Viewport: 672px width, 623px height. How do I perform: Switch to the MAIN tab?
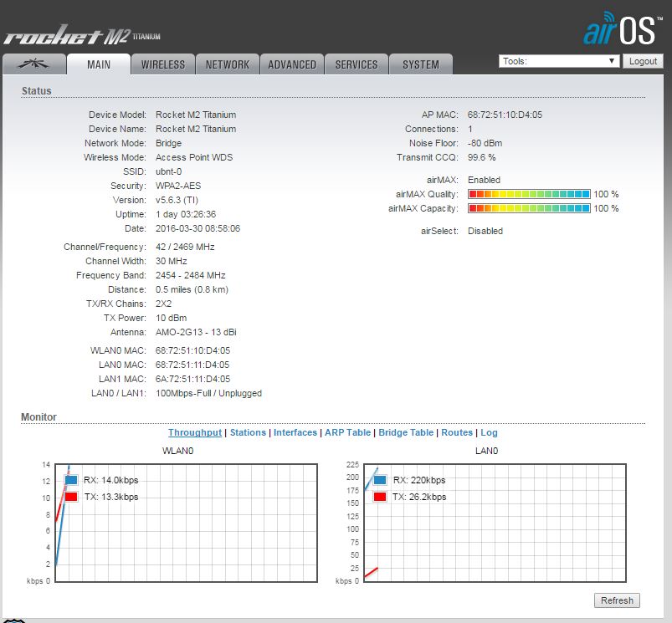click(x=99, y=64)
